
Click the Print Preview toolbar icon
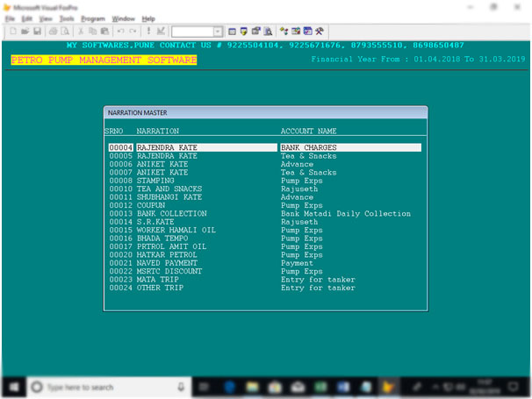coord(65,32)
